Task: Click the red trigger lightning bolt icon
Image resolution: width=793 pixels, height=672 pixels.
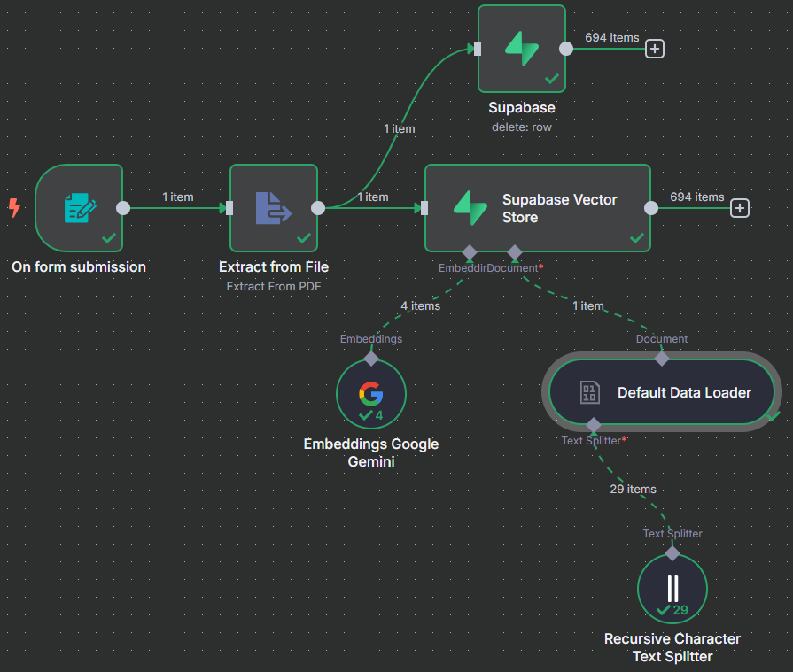Action: pos(13,208)
